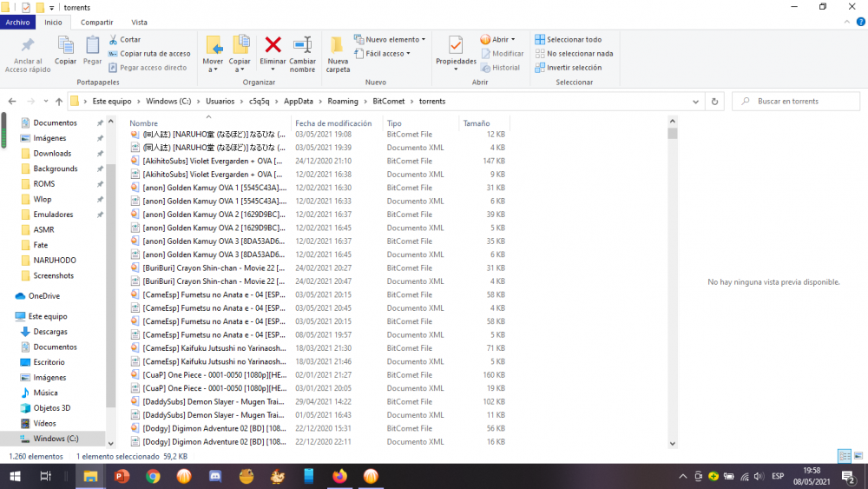Select OneDrive in navigation pane
This screenshot has width=868, height=489.
click(x=43, y=295)
